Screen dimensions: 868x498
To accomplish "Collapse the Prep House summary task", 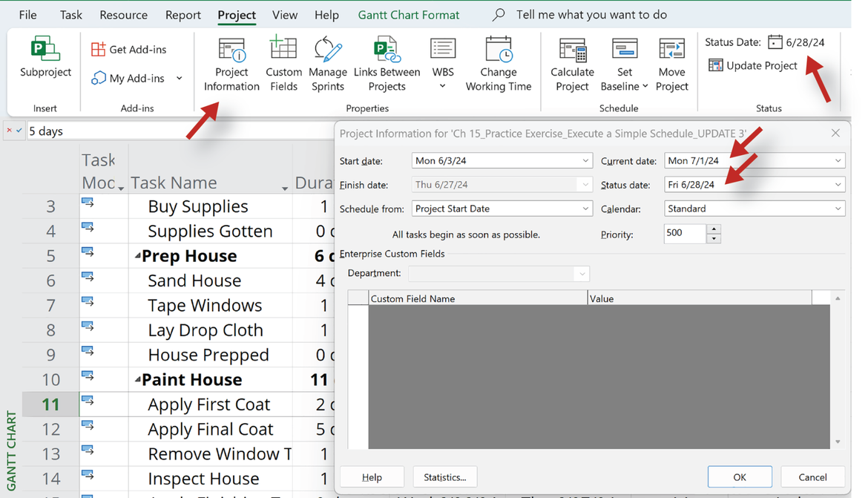I will click(138, 256).
